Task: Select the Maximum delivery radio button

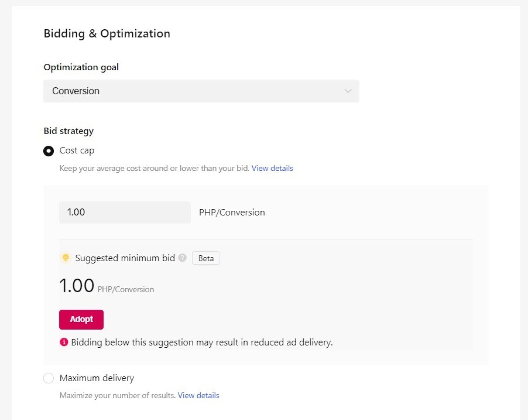Action: click(x=49, y=378)
